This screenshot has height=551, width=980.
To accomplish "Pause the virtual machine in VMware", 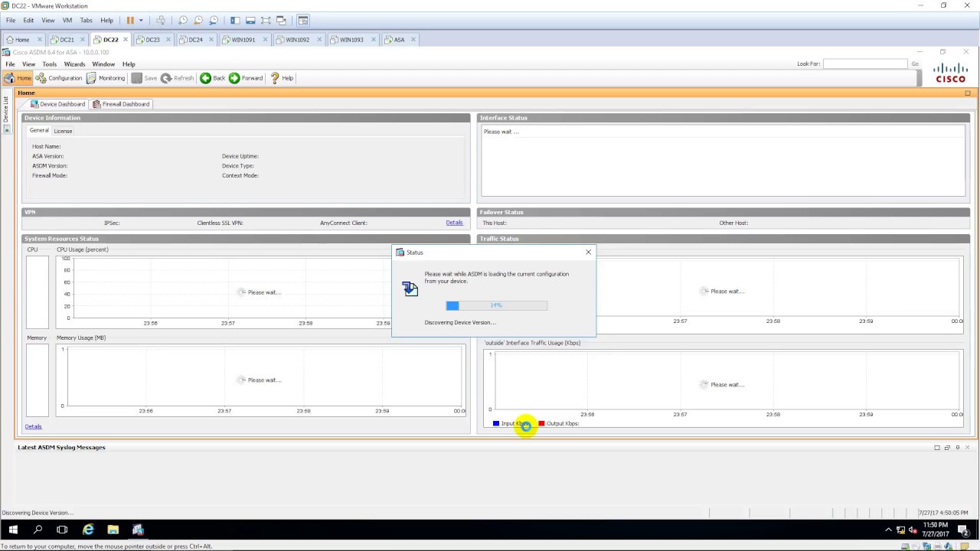I will [x=130, y=20].
